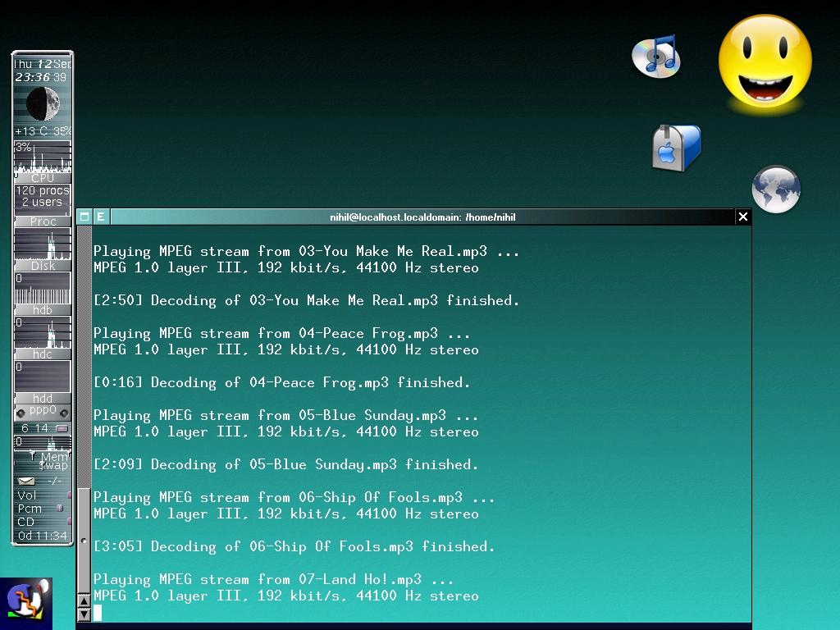Adjust the Vol slider knob
Viewport: 840px width, 630px height.
tap(69, 495)
